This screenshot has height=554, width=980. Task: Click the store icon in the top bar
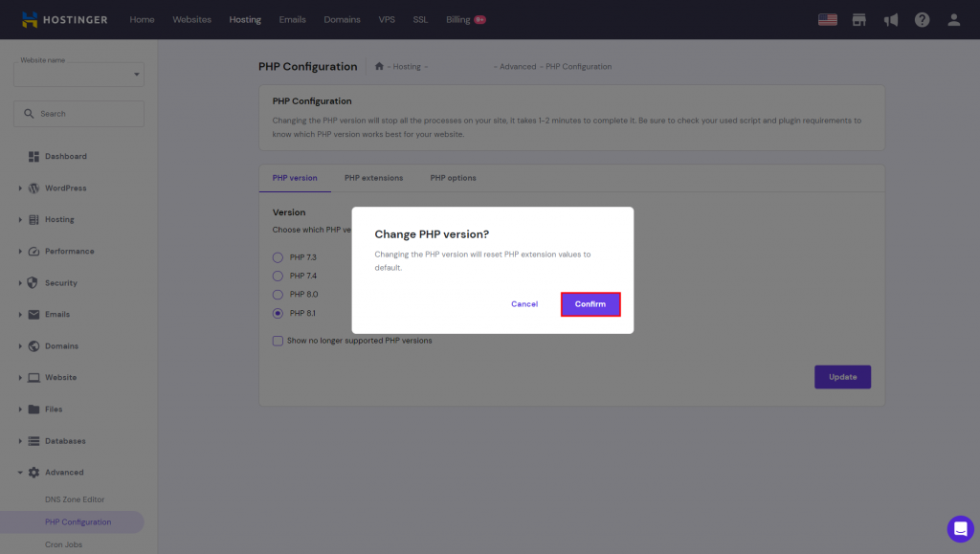tap(858, 18)
